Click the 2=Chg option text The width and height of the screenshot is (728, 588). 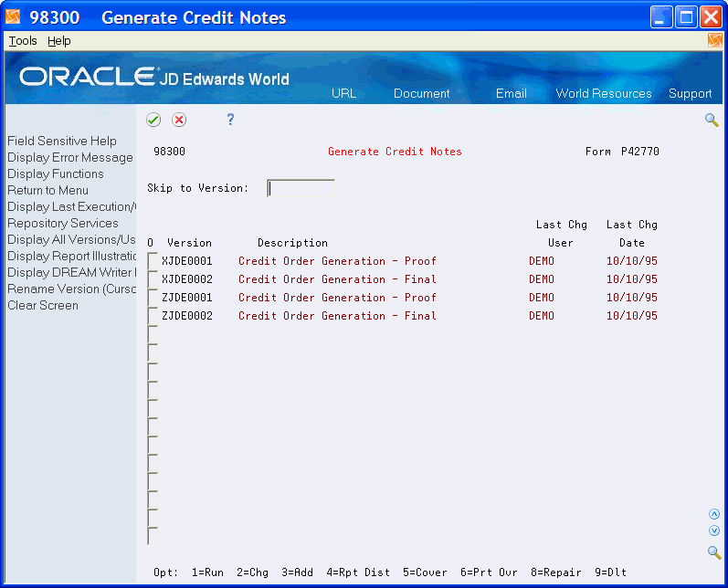tap(253, 572)
